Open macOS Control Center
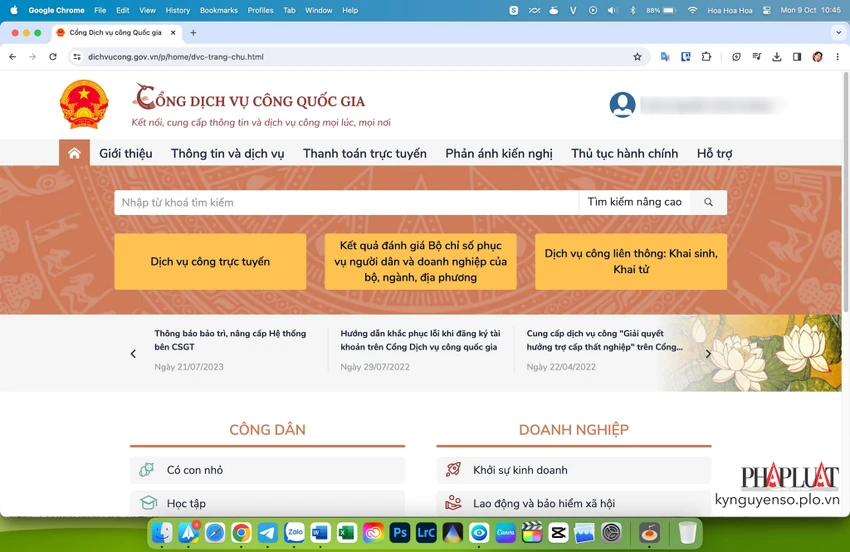Image resolution: width=850 pixels, height=552 pixels. coord(767,10)
